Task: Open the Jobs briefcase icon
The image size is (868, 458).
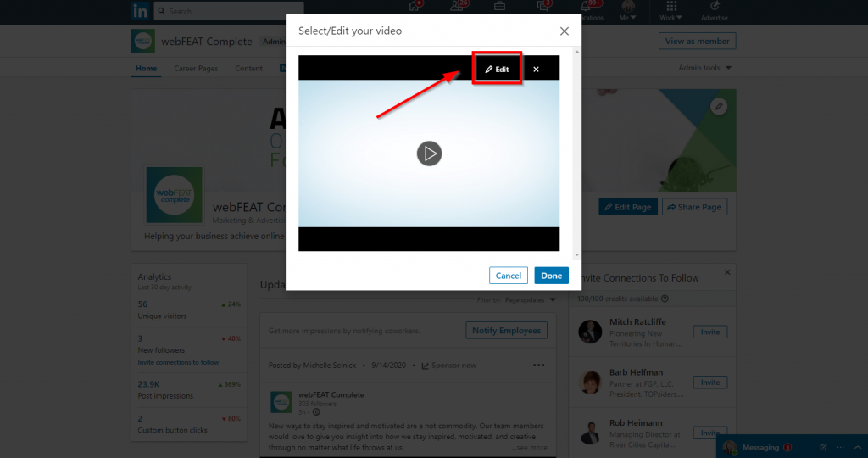Action: click(499, 6)
